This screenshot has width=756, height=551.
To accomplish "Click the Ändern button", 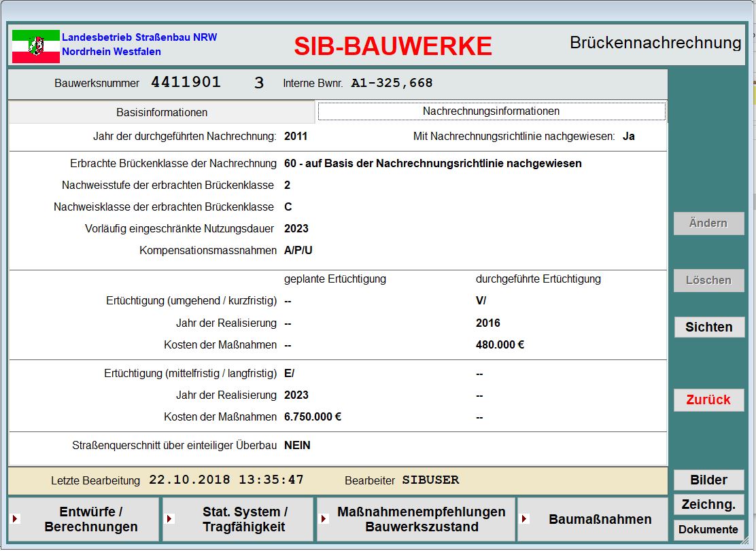I will (708, 223).
